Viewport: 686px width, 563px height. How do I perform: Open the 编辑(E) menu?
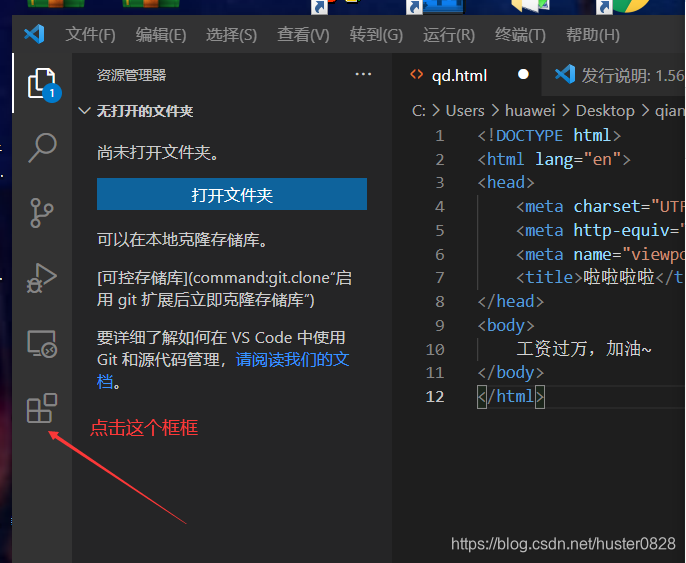[161, 35]
